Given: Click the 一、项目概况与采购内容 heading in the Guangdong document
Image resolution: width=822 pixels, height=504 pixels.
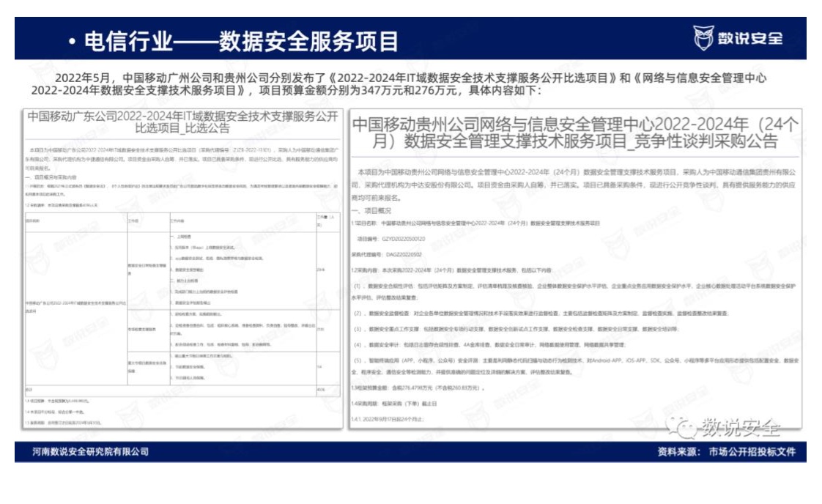Looking at the screenshot, I should point(51,177).
